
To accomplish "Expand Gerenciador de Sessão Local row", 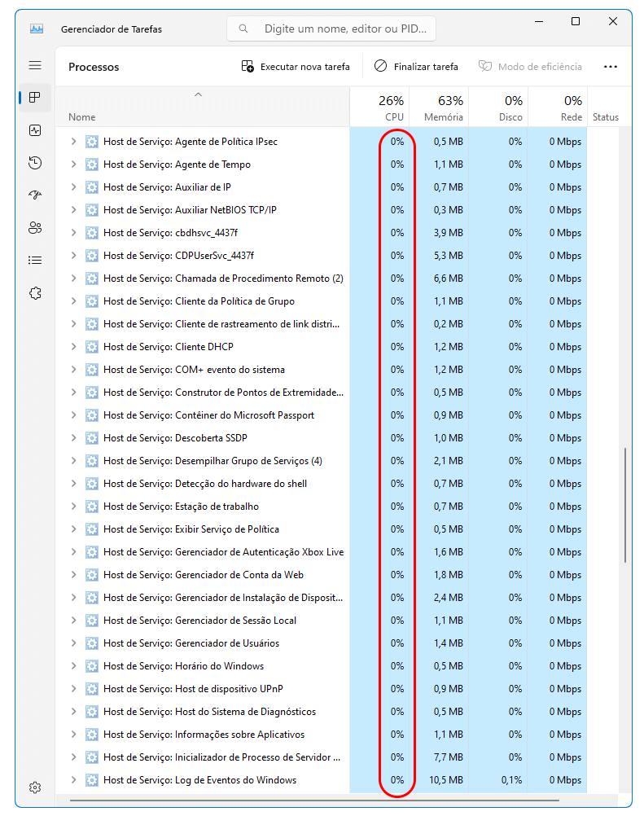I will pyautogui.click(x=73, y=621).
